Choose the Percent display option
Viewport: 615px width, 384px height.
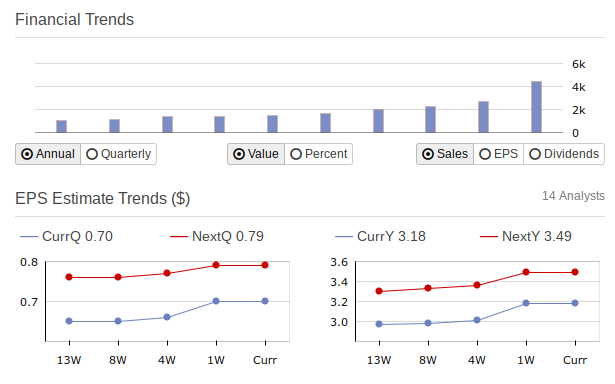click(318, 154)
